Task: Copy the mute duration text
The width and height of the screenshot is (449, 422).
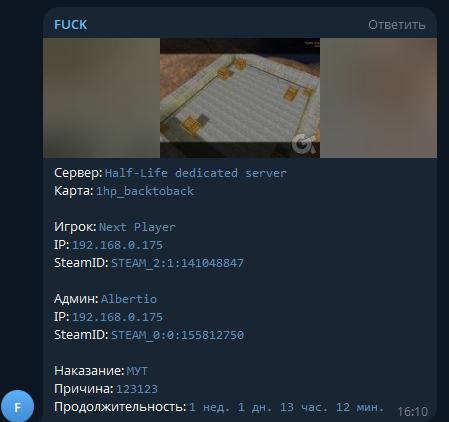Action: click(x=286, y=407)
